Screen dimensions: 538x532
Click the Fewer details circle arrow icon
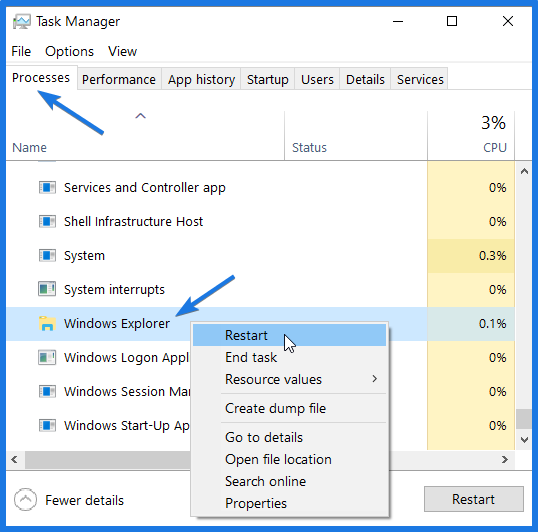coord(25,500)
